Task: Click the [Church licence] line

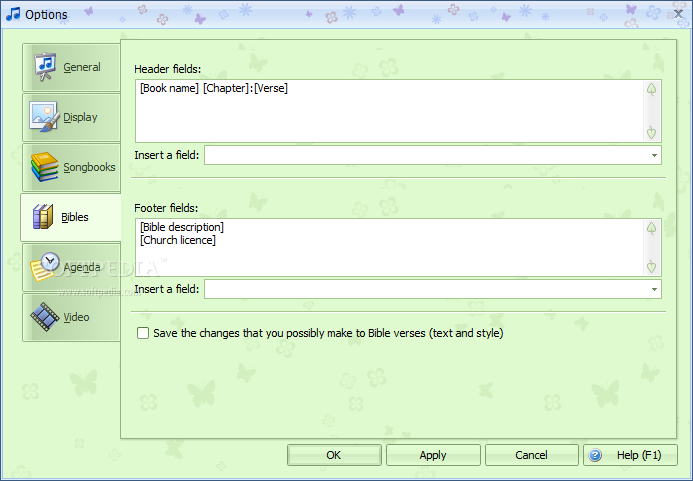Action: pos(178,240)
